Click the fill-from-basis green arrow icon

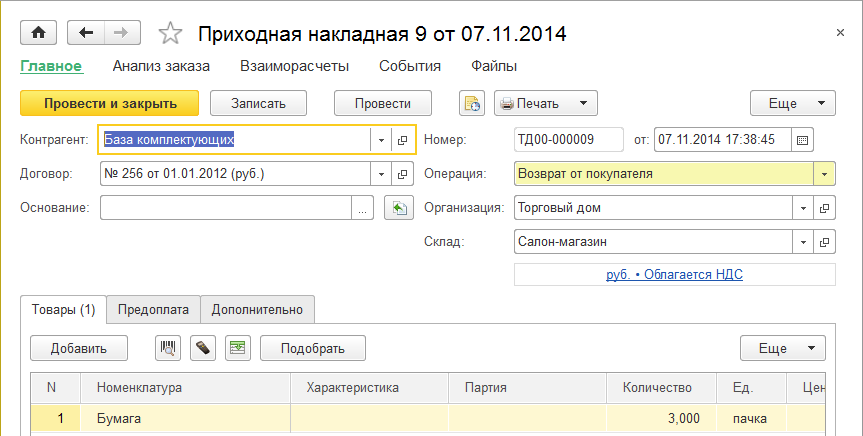[x=398, y=208]
